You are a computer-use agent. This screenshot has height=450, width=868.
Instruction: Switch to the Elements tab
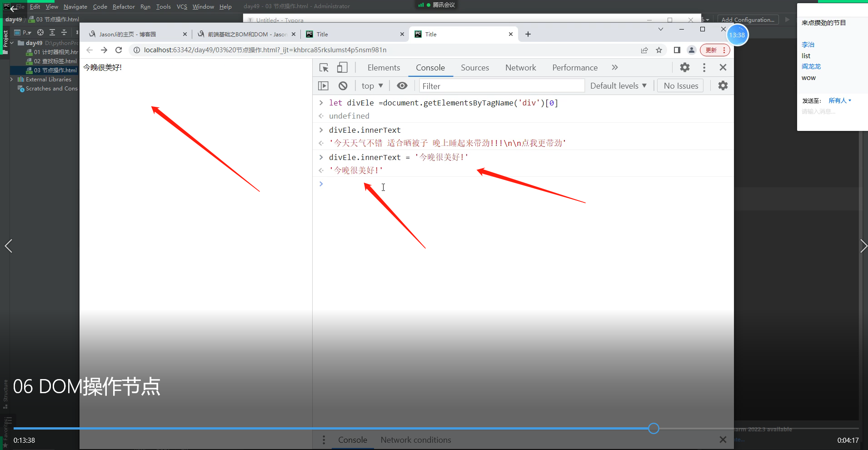(x=384, y=68)
